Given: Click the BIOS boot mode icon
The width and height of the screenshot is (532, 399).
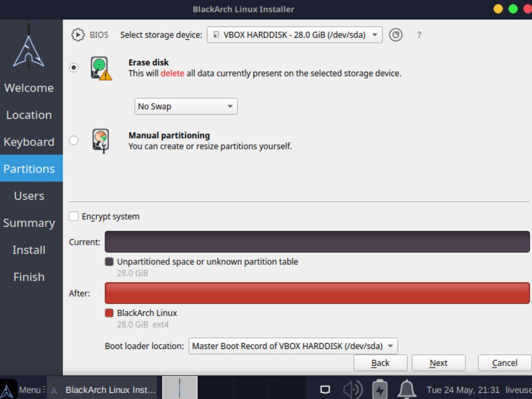Looking at the screenshot, I should (79, 35).
